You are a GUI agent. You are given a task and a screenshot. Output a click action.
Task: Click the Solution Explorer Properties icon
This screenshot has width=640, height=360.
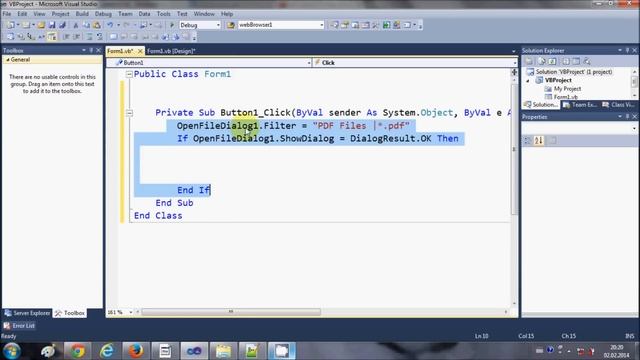tap(529, 61)
